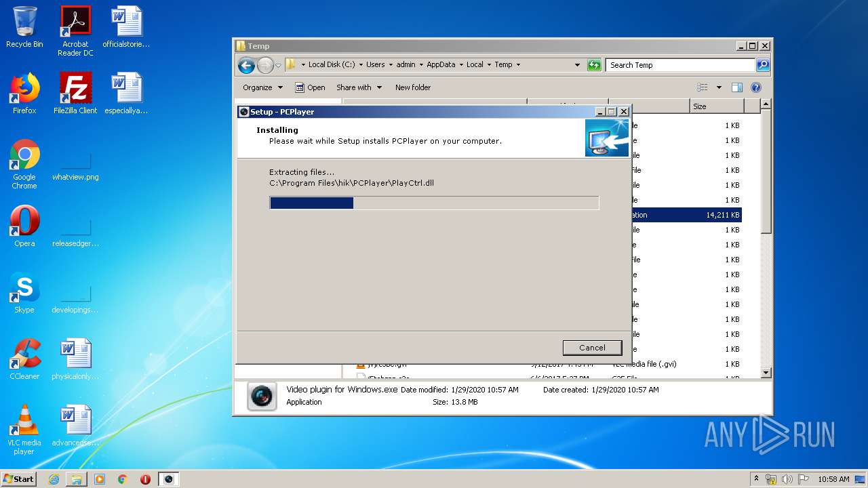Click the Video plugin application icon in details pane
The width and height of the screenshot is (868, 488).
[x=261, y=396]
